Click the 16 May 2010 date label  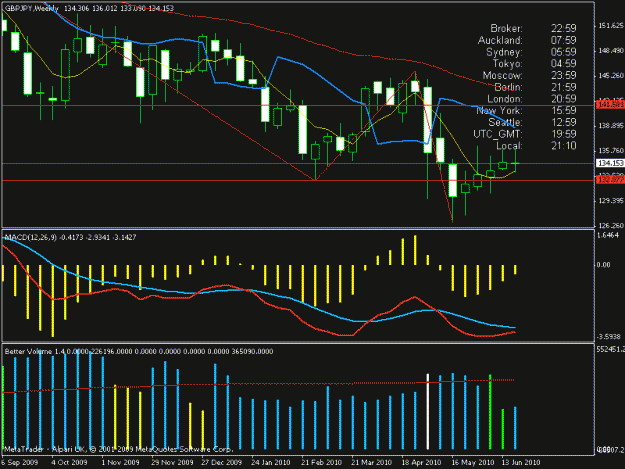click(473, 462)
